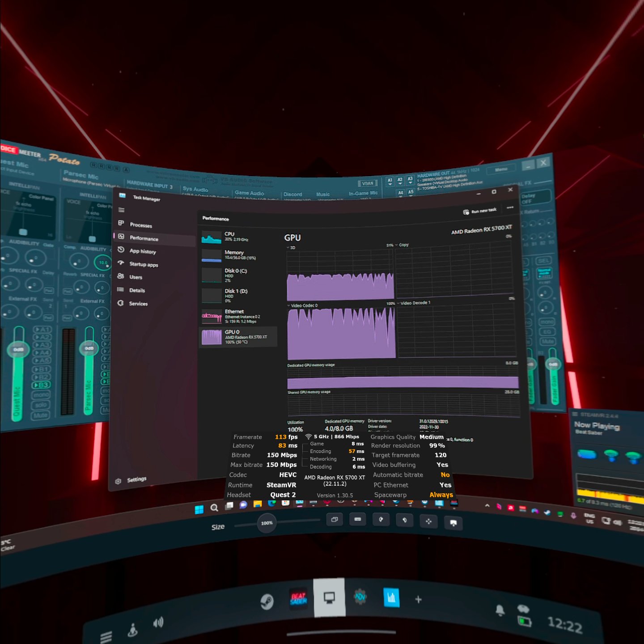Open the notifications bell in dashboard
Screen dimensions: 644x644
click(x=500, y=610)
